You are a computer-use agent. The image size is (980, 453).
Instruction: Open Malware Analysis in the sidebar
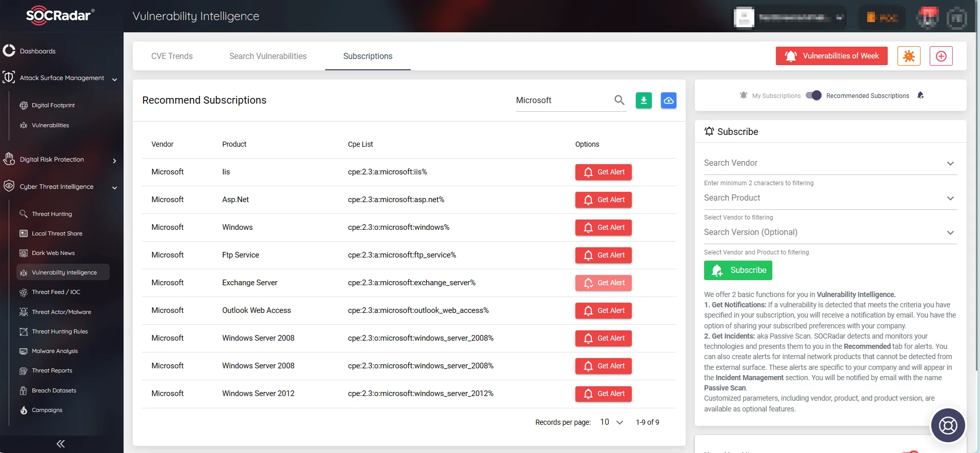(54, 351)
